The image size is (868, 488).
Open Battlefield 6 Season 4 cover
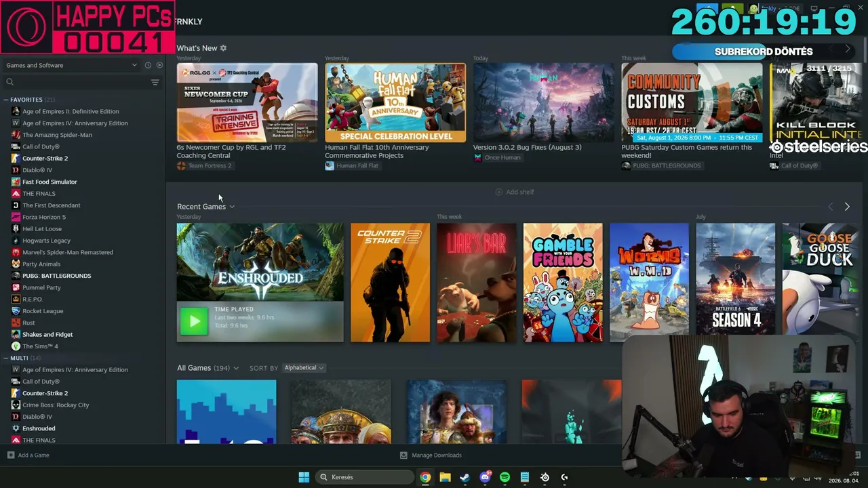pos(736,279)
